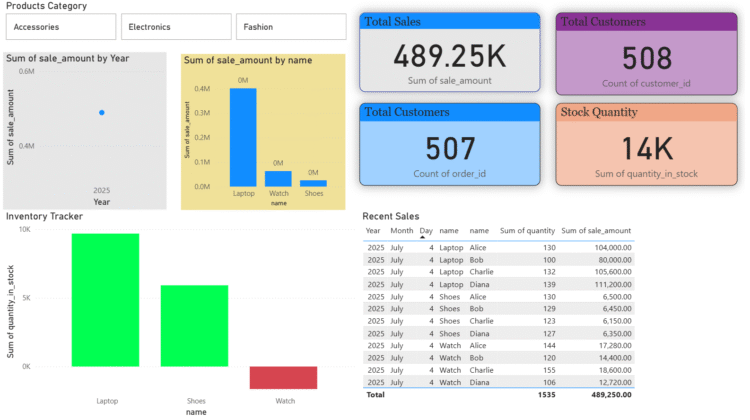Click the green Shoes bar in Inventory Tracker
The width and height of the screenshot is (750, 420).
(x=194, y=326)
